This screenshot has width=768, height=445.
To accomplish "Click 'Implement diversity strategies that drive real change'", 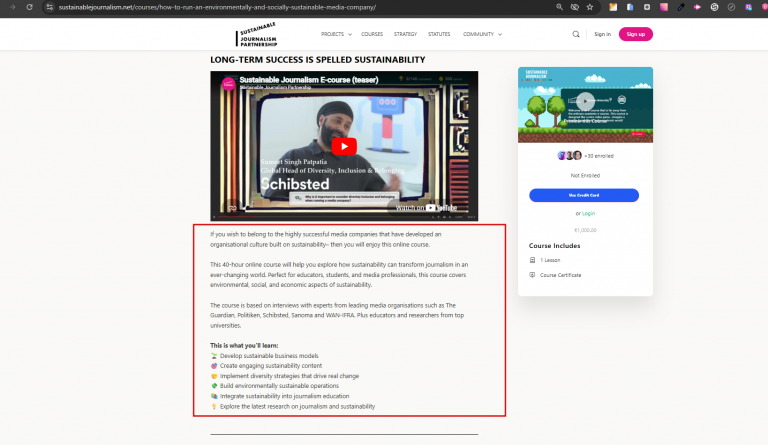I will click(x=289, y=376).
